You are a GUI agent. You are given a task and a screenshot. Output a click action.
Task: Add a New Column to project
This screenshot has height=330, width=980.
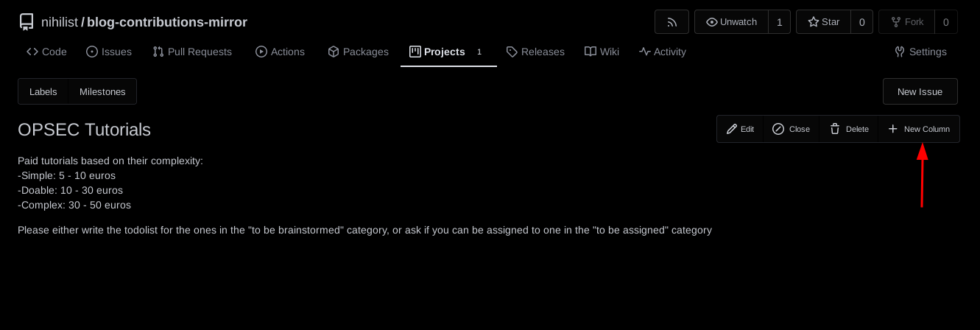coord(919,129)
